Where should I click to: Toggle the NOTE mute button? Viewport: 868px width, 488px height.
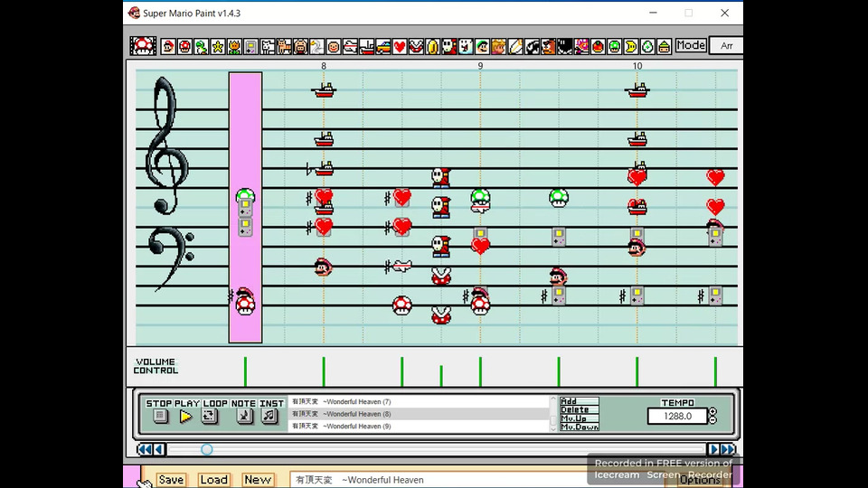[x=244, y=416]
